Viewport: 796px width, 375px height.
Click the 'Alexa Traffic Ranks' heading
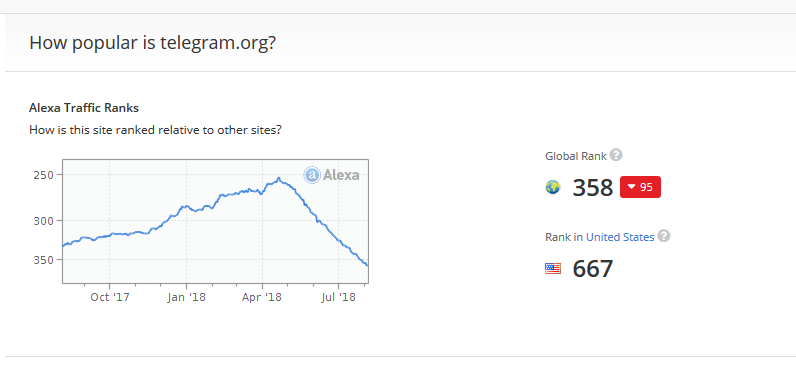pos(84,108)
